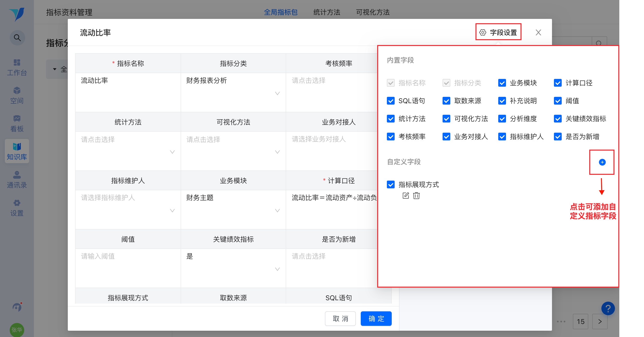Click the search magnifier in sidebar
Screen dimensions: 644x337
[17, 38]
